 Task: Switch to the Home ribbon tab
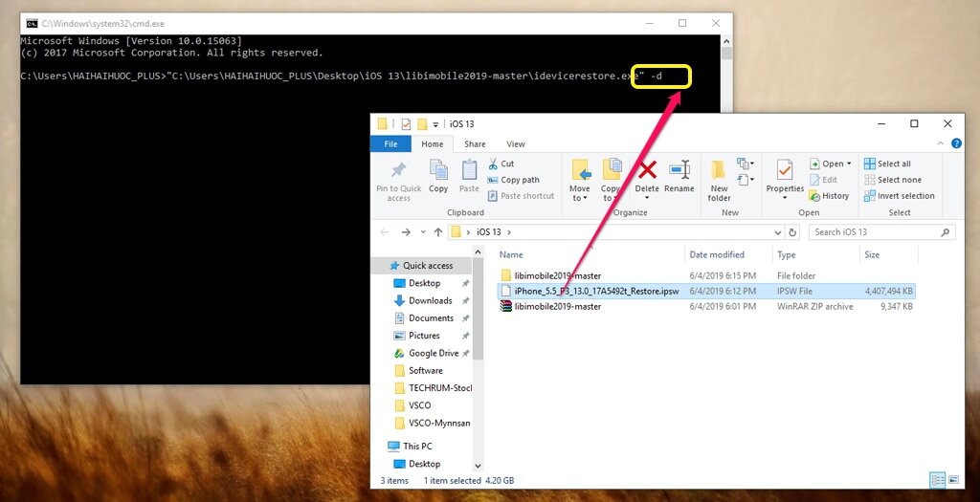point(432,144)
